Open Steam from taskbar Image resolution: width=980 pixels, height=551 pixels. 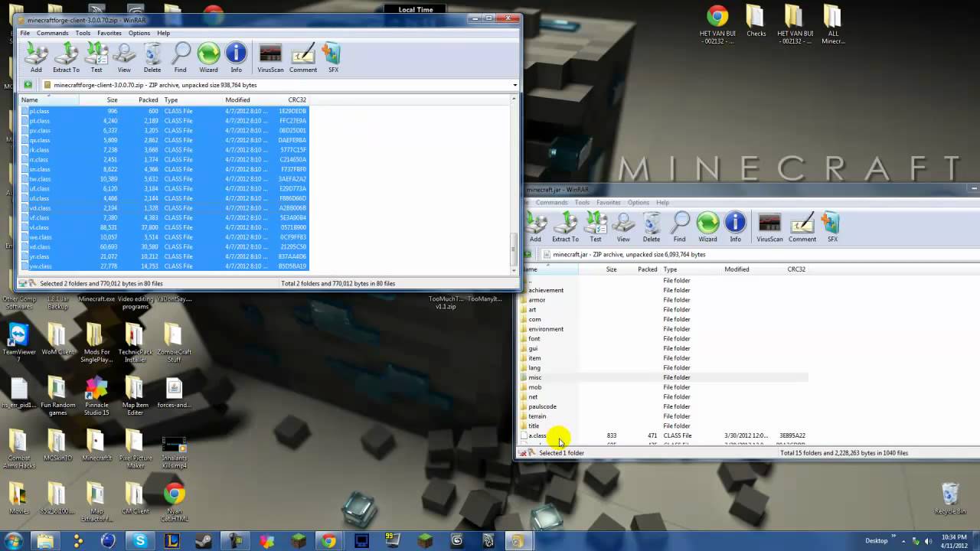tap(203, 541)
